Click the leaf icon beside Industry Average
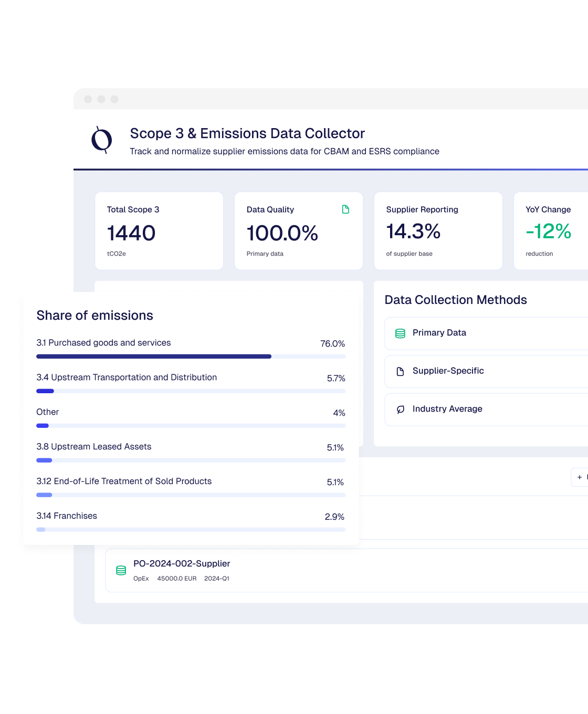The width and height of the screenshot is (588, 714). pos(400,409)
